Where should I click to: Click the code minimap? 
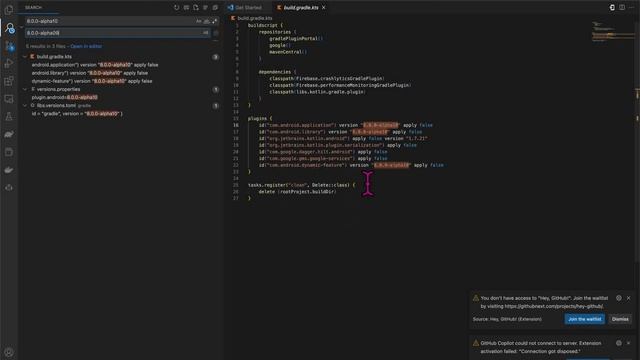[x=612, y=33]
